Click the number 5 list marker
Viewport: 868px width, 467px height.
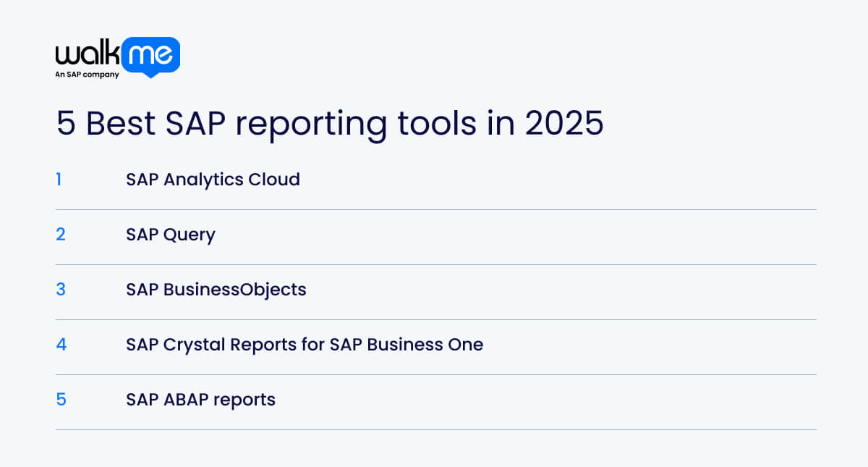(61, 400)
